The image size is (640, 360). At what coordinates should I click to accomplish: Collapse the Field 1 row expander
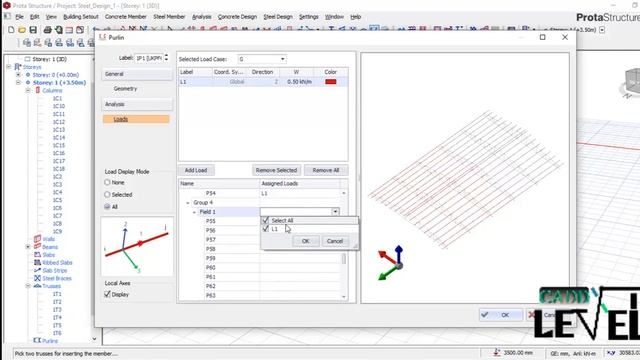click(x=194, y=212)
